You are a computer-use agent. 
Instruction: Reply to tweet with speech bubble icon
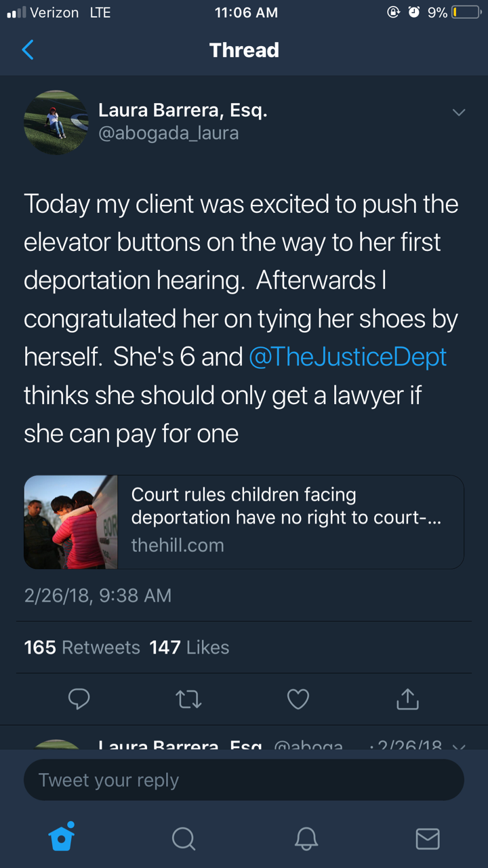(x=79, y=698)
